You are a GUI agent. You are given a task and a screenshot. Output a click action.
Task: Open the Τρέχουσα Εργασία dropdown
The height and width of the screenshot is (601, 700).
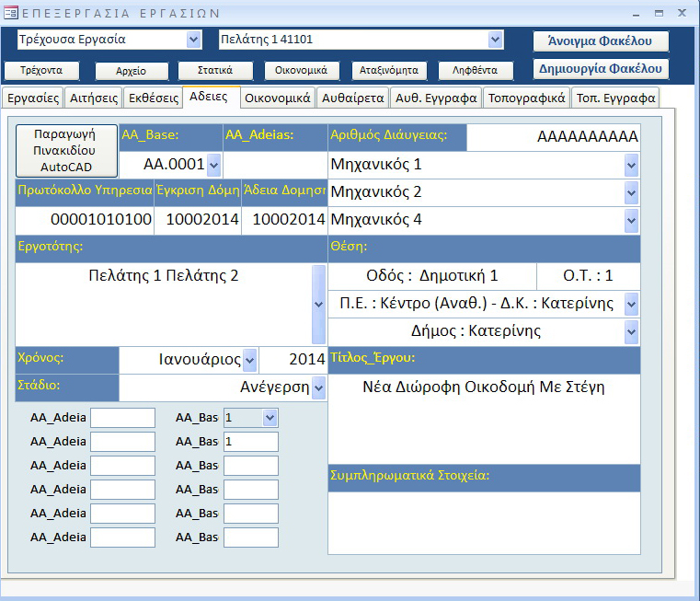click(x=193, y=40)
